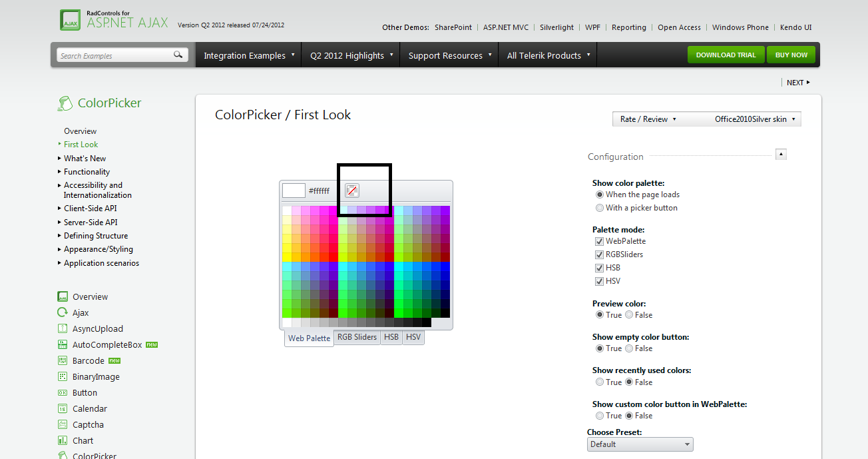
Task: Set Show custom color button to True
Action: coord(600,416)
